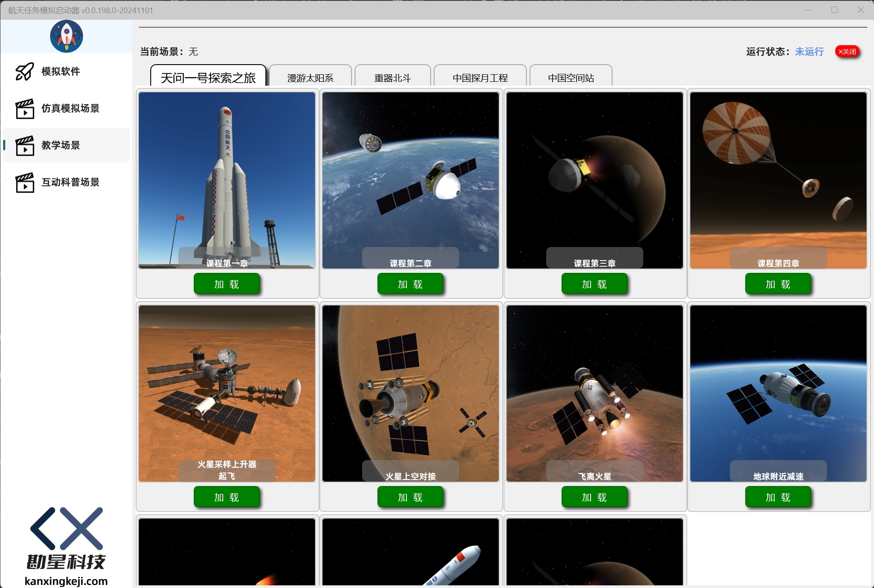Minimize the launcher window
Image resolution: width=874 pixels, height=588 pixels.
pos(808,10)
